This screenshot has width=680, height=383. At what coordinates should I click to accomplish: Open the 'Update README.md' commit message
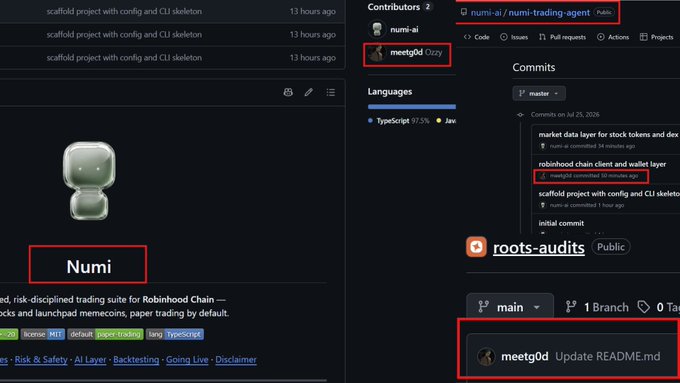608,357
